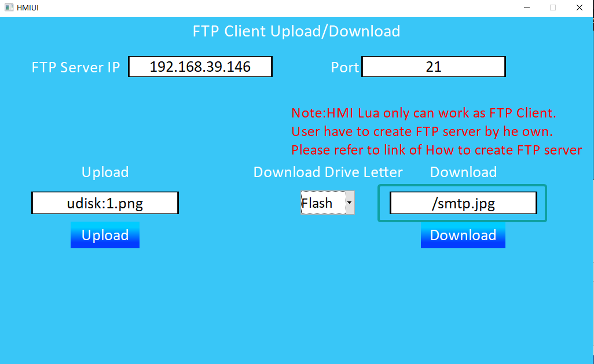Open the Flash drive letter combo box
The image size is (594, 364).
click(322, 203)
